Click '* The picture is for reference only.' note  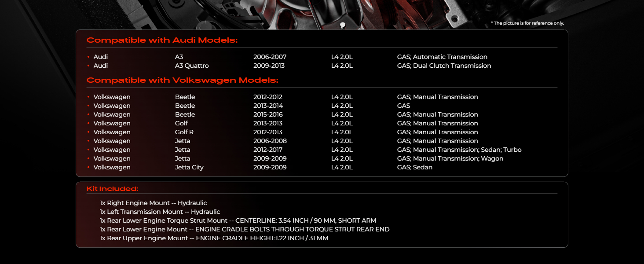(527, 23)
